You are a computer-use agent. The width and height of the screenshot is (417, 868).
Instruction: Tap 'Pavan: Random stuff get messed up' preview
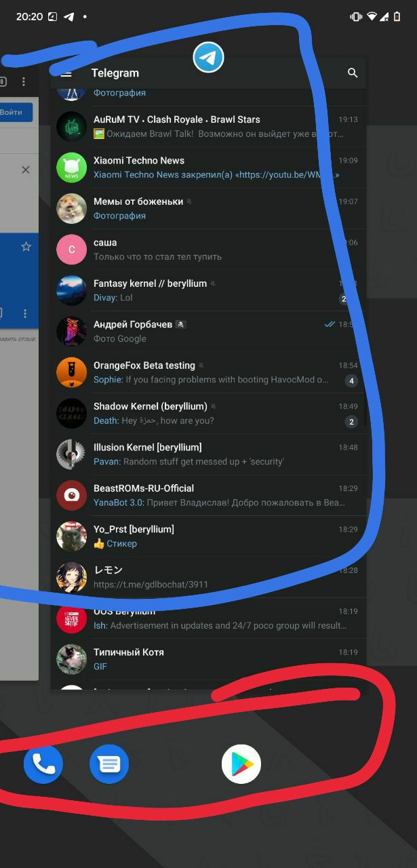[x=188, y=461]
